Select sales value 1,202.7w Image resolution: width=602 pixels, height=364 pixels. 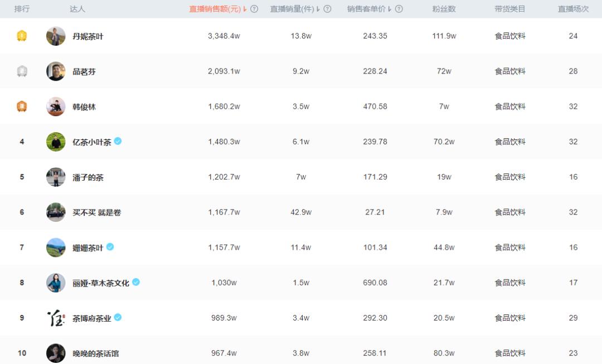(224, 177)
